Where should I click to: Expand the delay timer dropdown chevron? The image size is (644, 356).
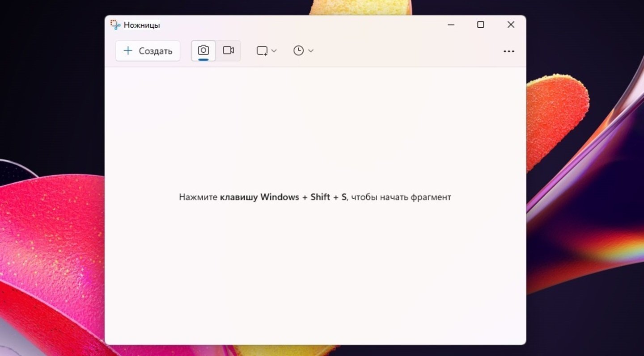pos(311,51)
